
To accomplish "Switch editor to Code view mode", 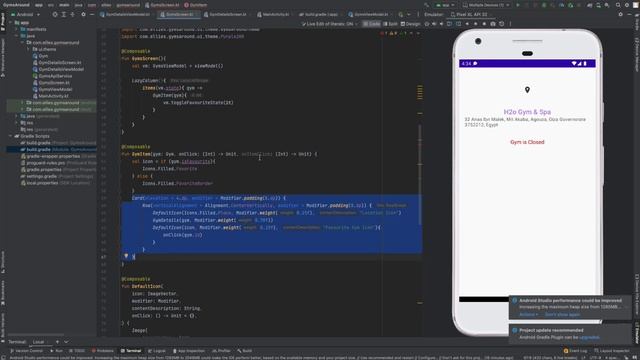I will click(x=372, y=24).
